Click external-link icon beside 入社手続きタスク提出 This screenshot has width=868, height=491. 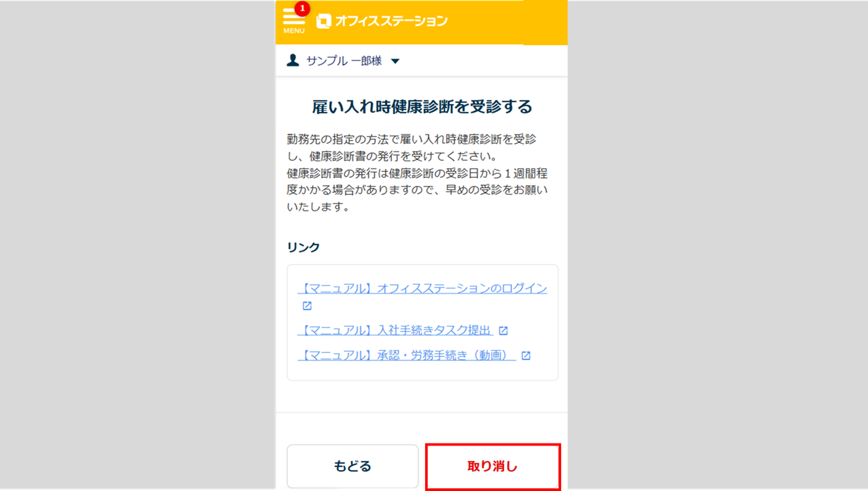click(503, 331)
